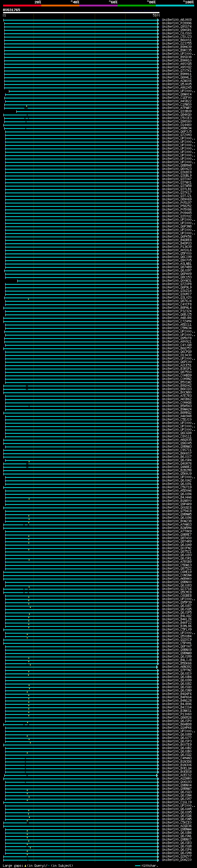Image resolution: width=197 pixels, height=868 pixels.
Task: Select hit label UniRef100_C8V111
Action: coord(177,436)
